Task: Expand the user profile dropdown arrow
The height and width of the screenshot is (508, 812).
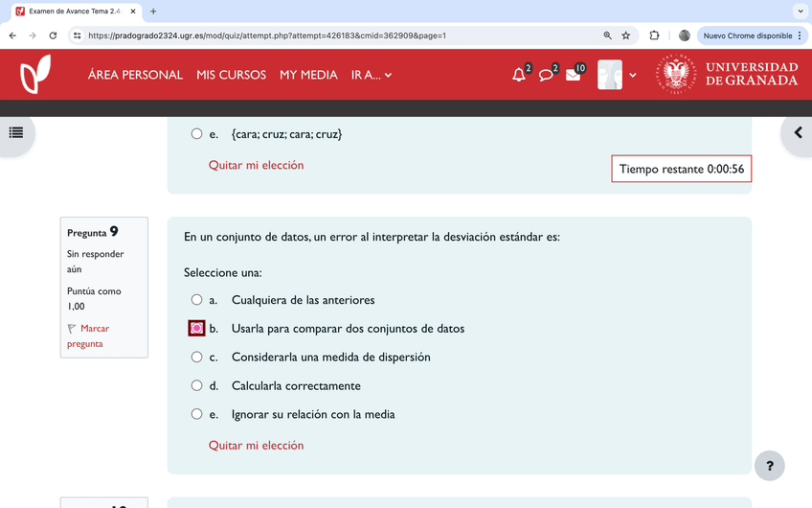Action: (x=632, y=75)
